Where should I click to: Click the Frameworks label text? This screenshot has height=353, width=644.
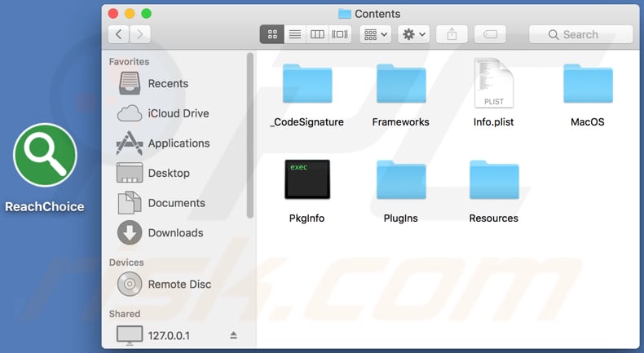pyautogui.click(x=401, y=121)
